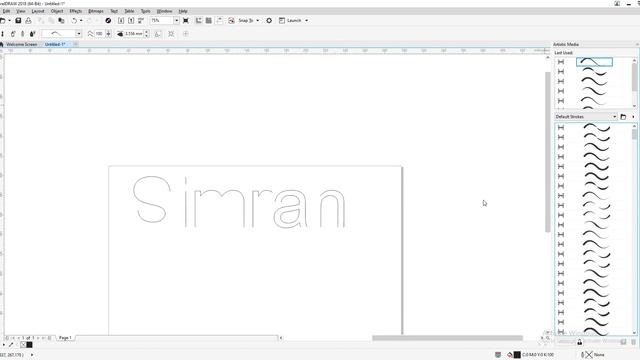Screen dimensions: 640x360
Task: Select the Calligraphic artistic media mode icon
Action: (33, 34)
